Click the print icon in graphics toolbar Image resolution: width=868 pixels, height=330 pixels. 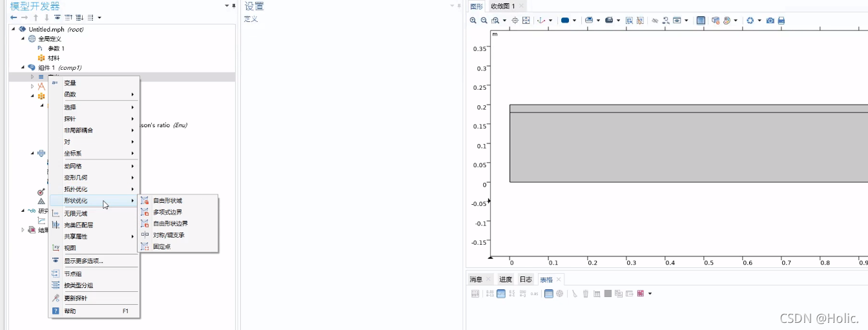pos(781,21)
